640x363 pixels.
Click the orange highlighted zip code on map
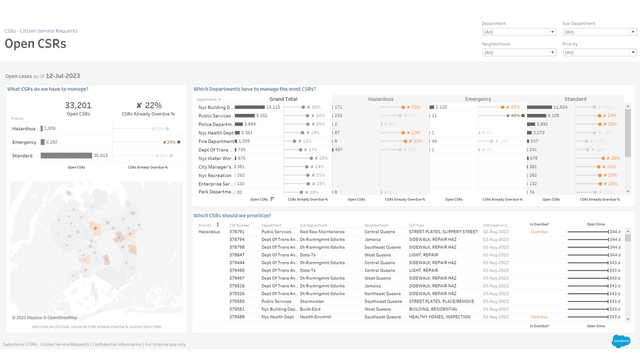tap(95, 227)
